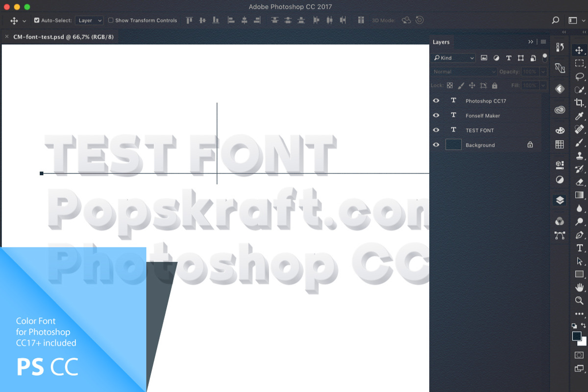Select the Pen tool
588x392 pixels.
[x=579, y=235]
